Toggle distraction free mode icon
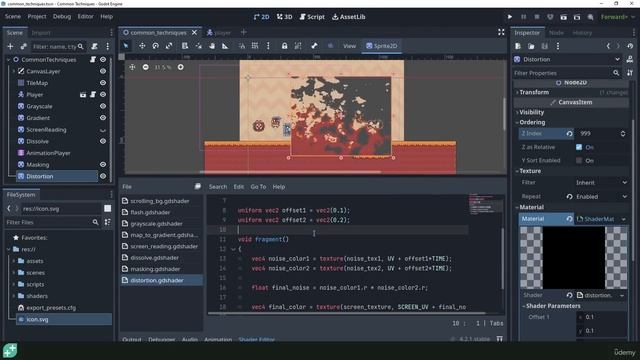Screen dimensions: 640x360 501,32
